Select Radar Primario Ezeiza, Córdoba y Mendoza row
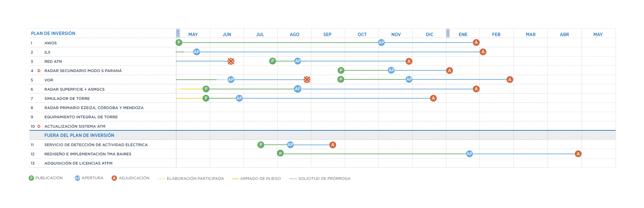This screenshot has width=644, height=208. point(94,108)
